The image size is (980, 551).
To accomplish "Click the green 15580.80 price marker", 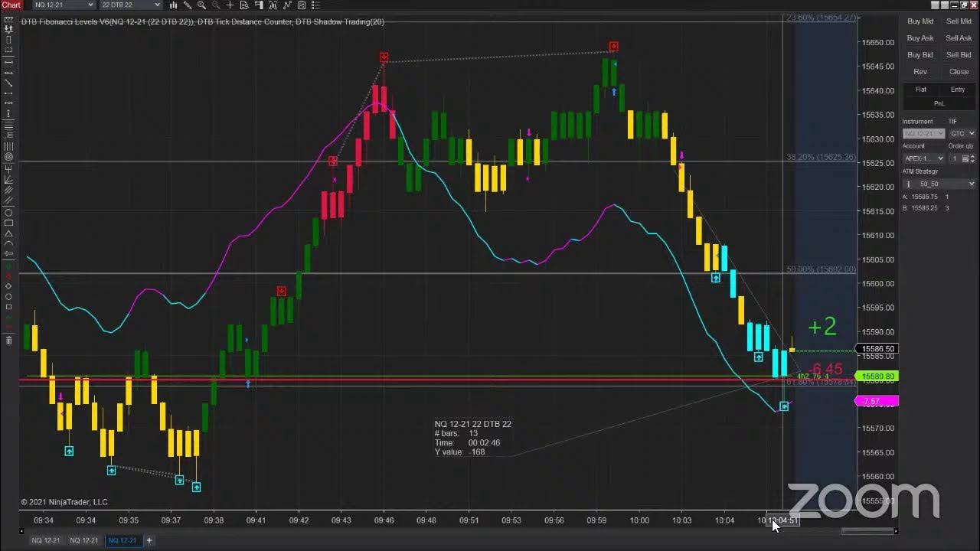I will coord(877,377).
